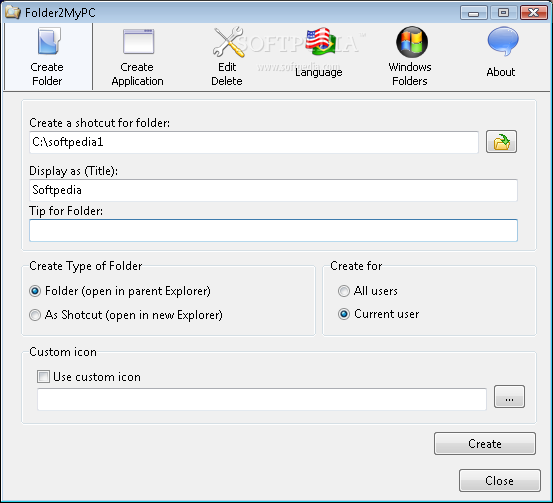
Task: Click the shortcut folder path field
Action: tap(254, 142)
